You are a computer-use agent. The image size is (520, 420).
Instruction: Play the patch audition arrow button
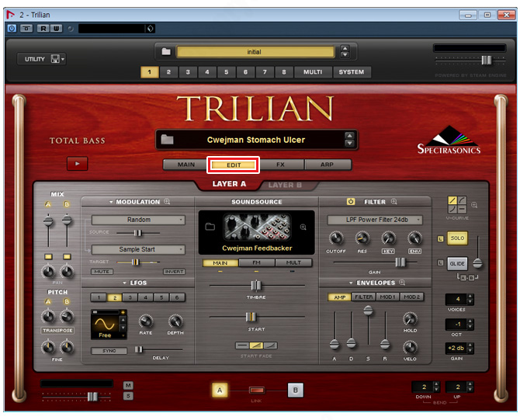77,163
